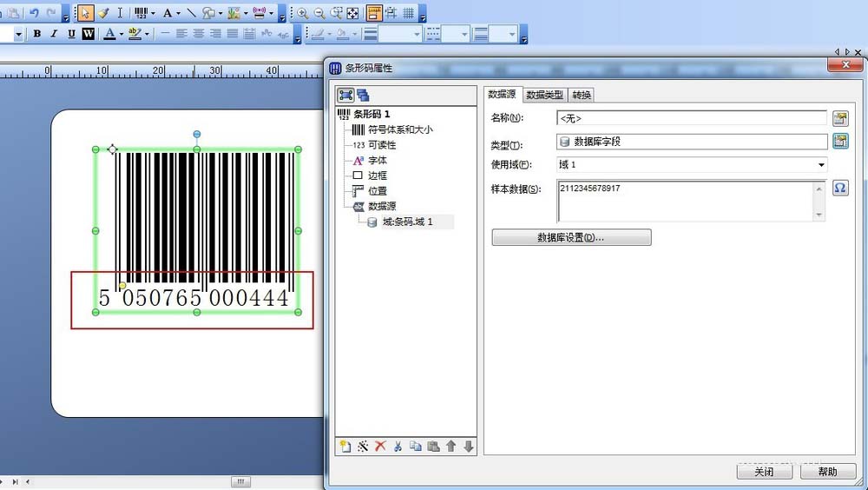Click the '关闭' button

[x=765, y=472]
